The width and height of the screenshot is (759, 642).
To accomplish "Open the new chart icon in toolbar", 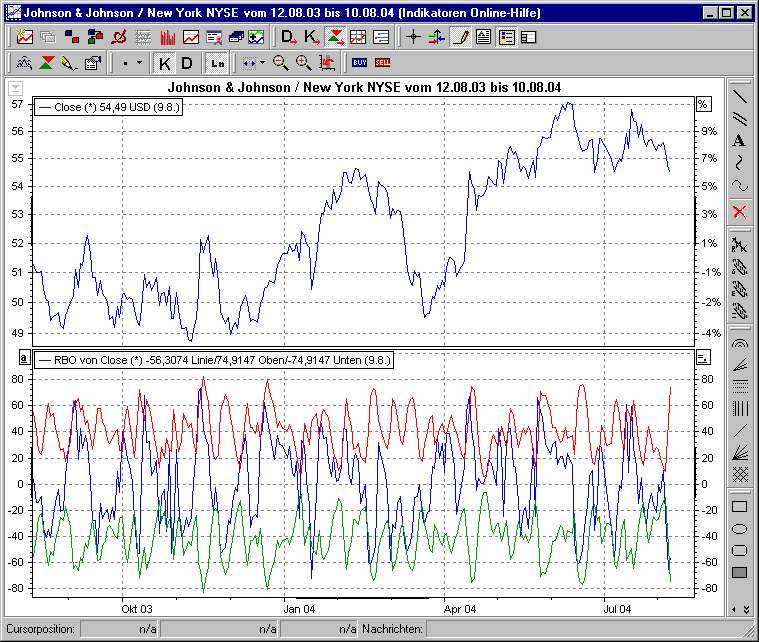I will pyautogui.click(x=24, y=37).
